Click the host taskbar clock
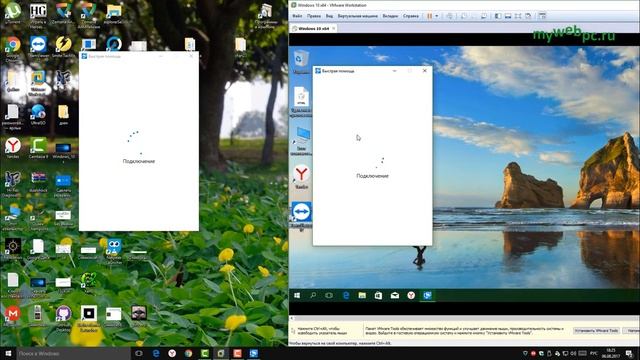Screen dimensions: 640x360 click(611, 353)
